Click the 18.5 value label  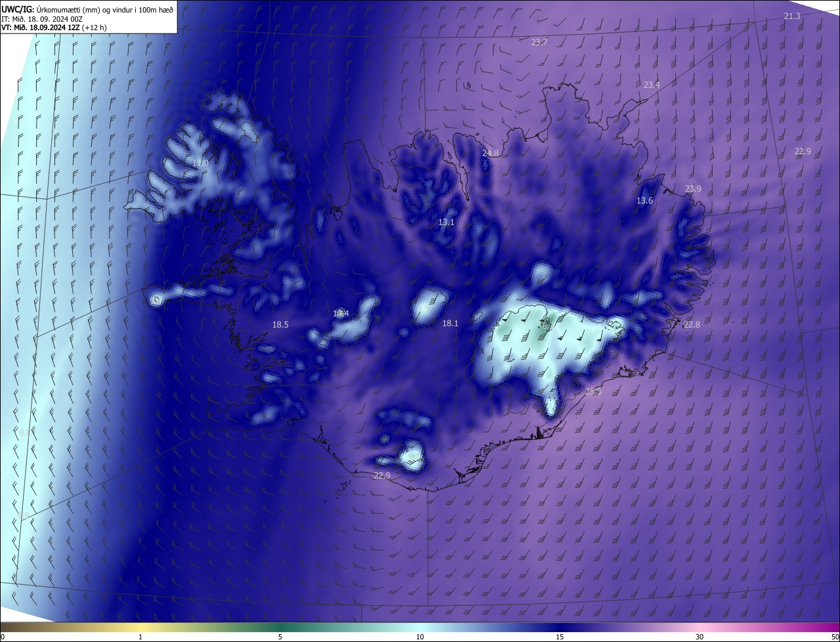tap(280, 324)
